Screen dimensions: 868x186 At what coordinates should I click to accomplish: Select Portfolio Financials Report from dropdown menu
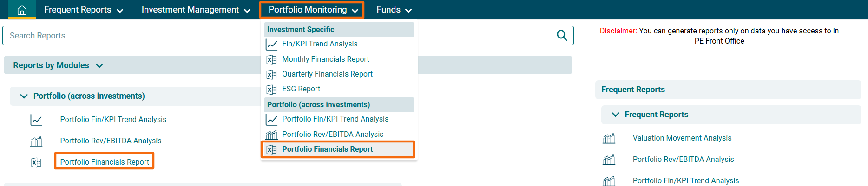coord(327,149)
